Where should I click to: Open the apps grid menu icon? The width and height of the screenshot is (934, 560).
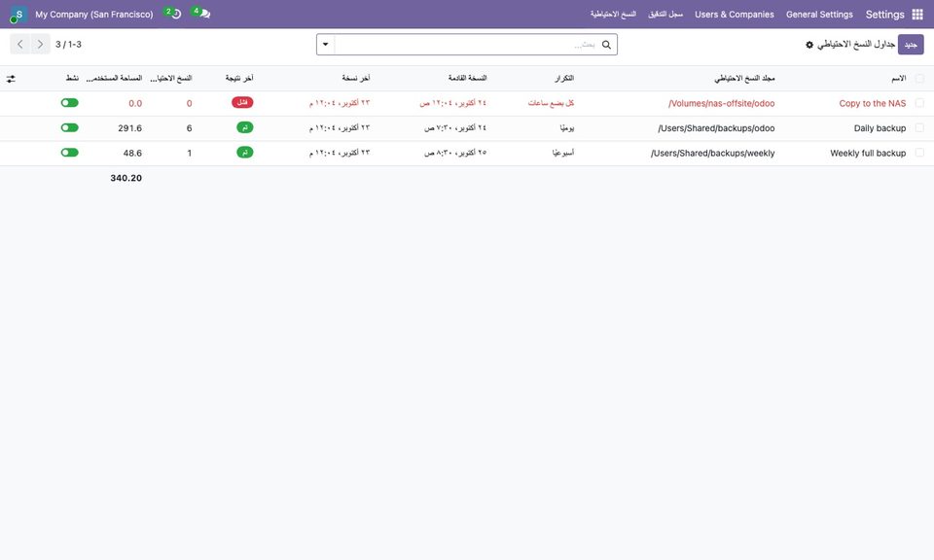click(x=917, y=15)
